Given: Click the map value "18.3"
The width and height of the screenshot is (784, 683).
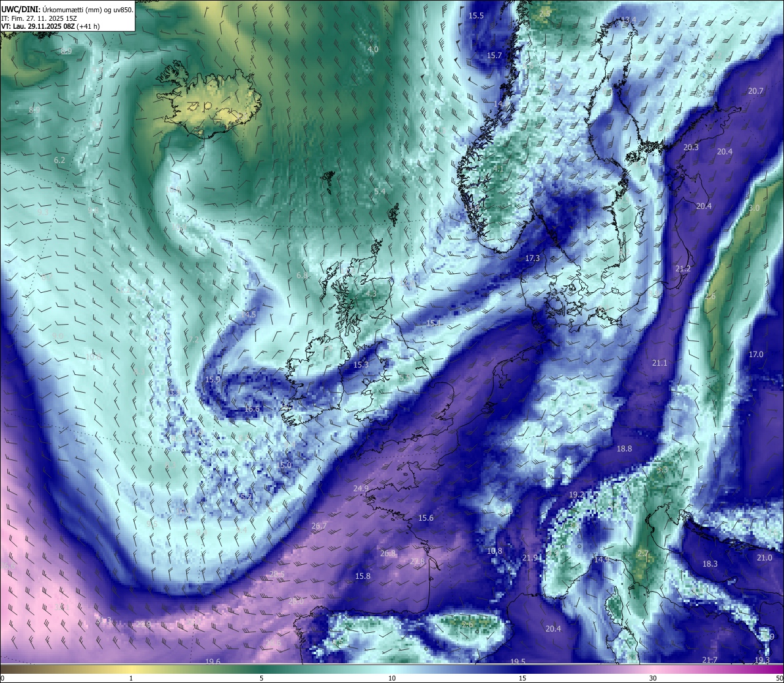Looking at the screenshot, I should [710, 564].
